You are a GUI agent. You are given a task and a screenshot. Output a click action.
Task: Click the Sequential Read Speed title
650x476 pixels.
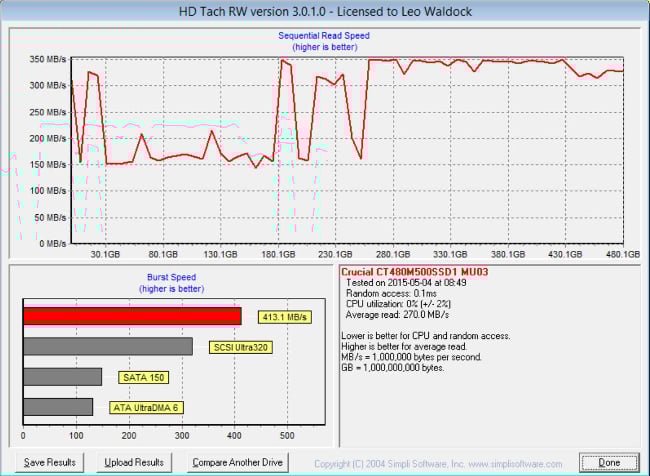coord(324,36)
